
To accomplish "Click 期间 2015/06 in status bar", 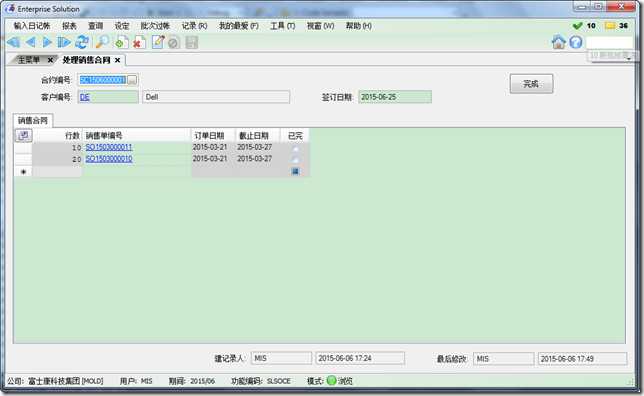I will click(191, 381).
